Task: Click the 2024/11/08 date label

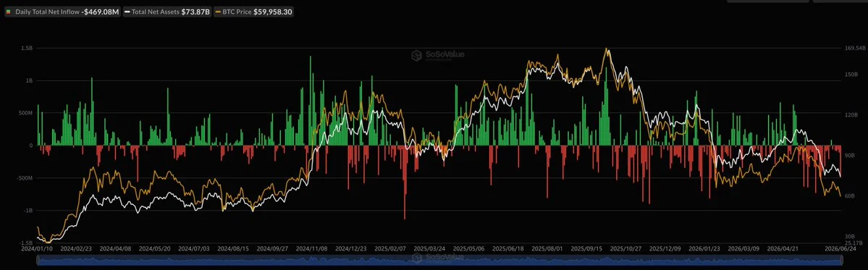Action: tap(313, 249)
